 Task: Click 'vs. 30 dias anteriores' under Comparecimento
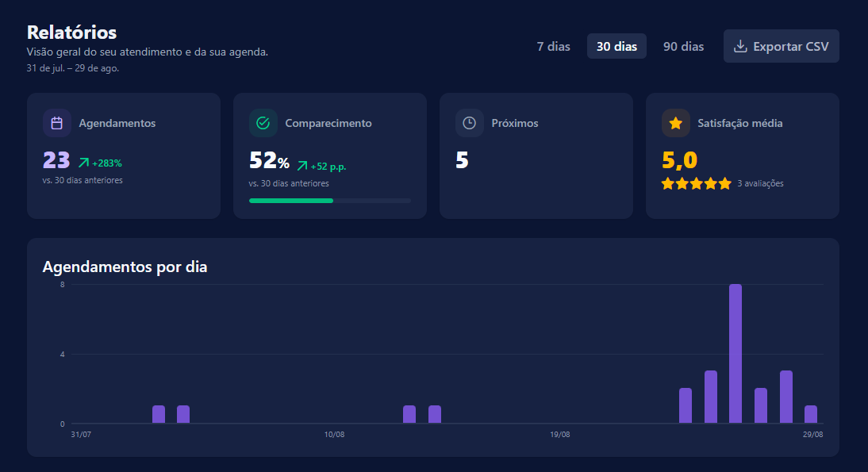click(x=289, y=184)
